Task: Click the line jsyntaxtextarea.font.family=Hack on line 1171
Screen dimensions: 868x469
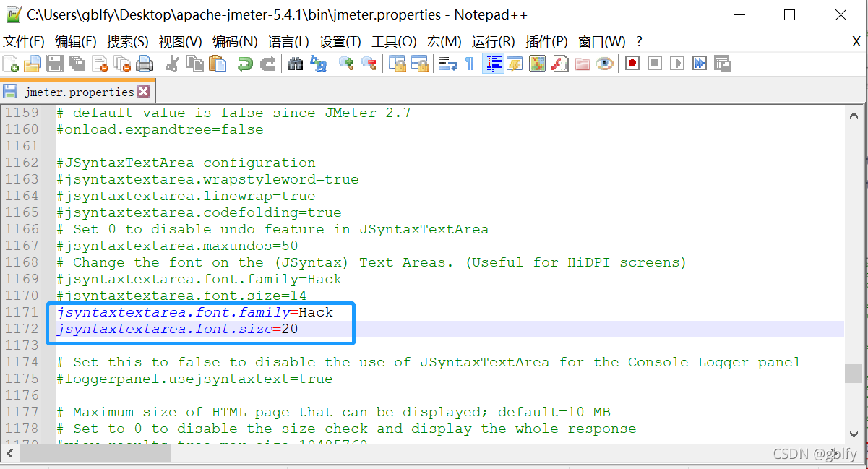Action: 194,312
